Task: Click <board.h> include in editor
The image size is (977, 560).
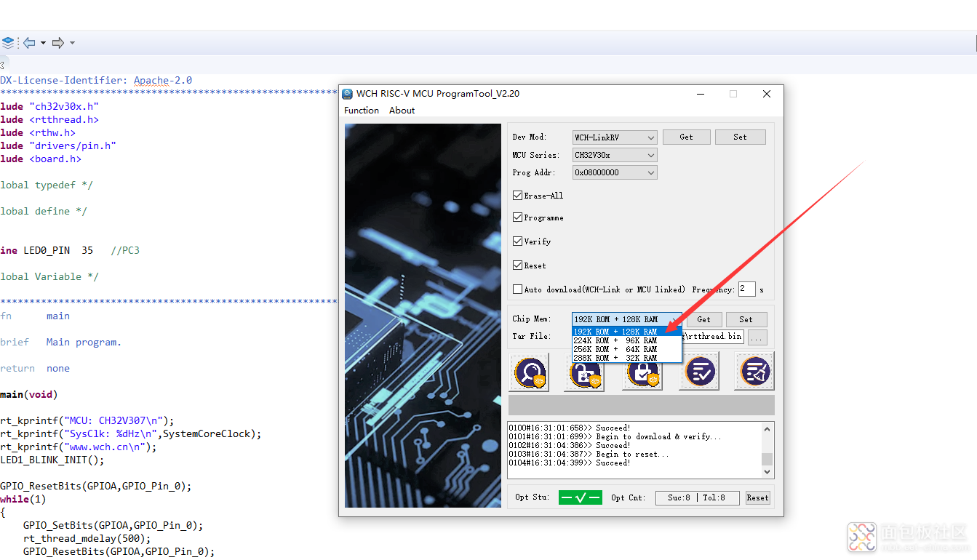Action: [55, 159]
